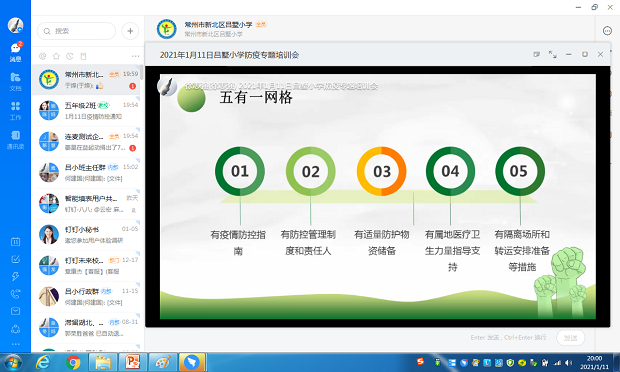
Task: Open the calendar icon in sidebar
Action: tap(15, 242)
